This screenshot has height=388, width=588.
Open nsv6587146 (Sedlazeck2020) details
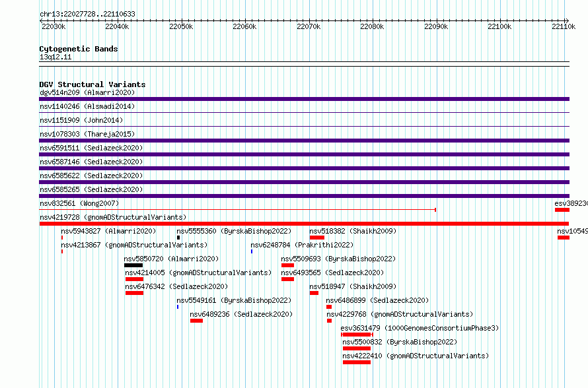coord(91,162)
